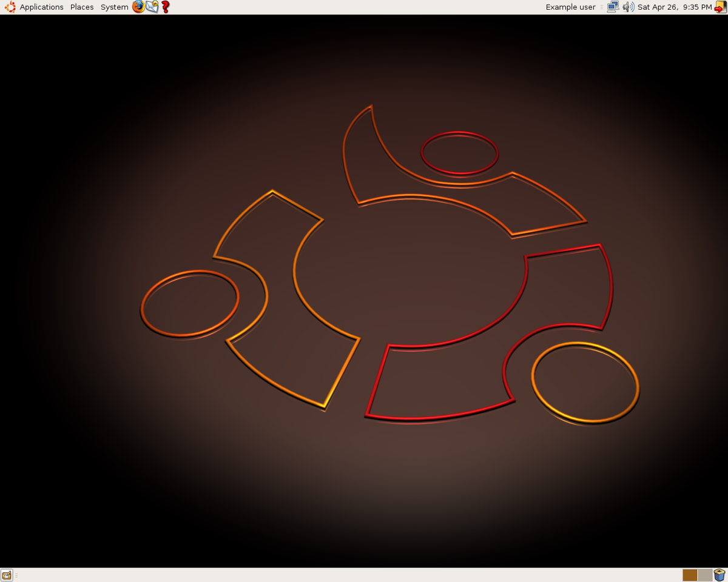Click the Ubuntu logo beside Applications
728x582 pixels.
click(x=10, y=7)
